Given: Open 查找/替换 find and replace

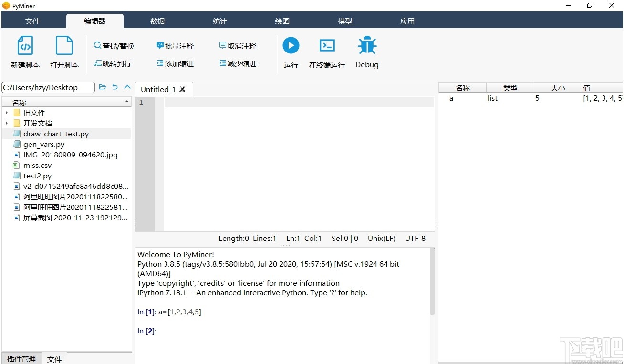Looking at the screenshot, I should point(114,45).
